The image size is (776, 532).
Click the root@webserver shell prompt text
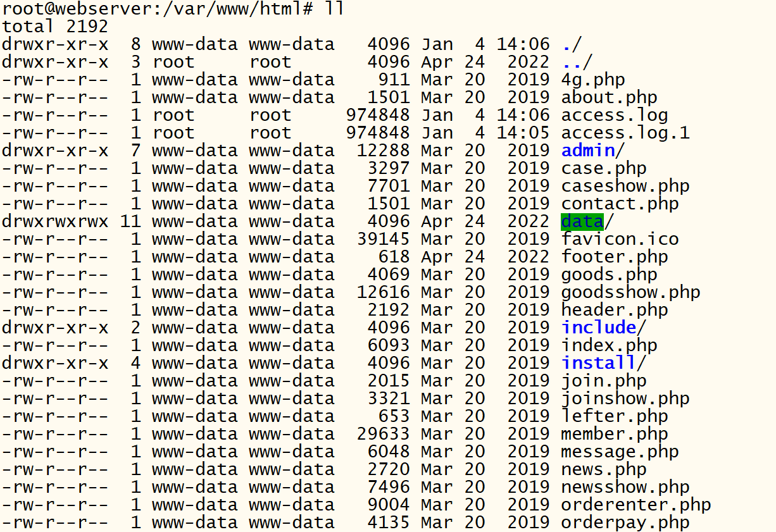point(158,9)
